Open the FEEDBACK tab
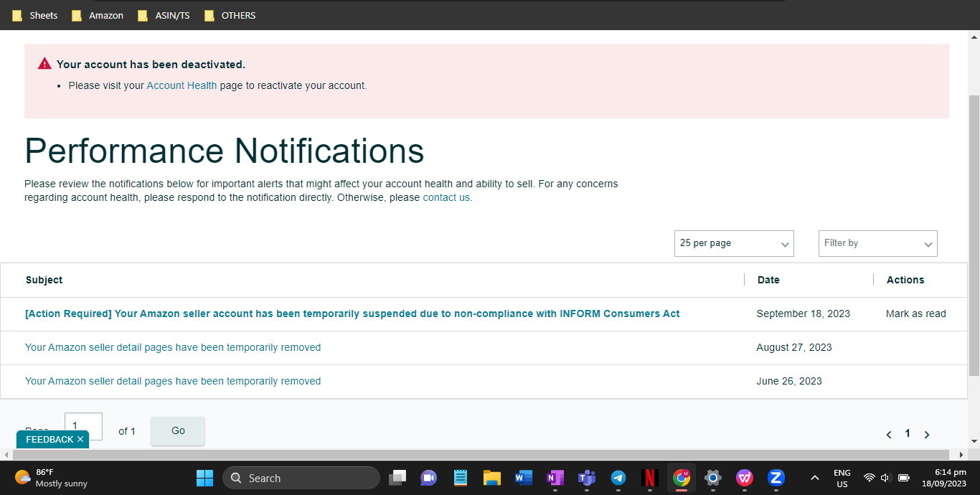The width and height of the screenshot is (980, 495). click(x=50, y=439)
